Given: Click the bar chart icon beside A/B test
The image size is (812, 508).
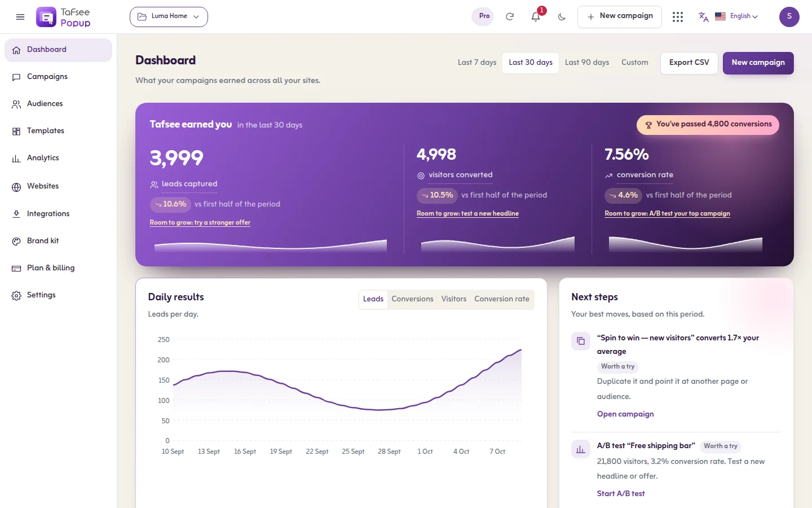Looking at the screenshot, I should pos(581,449).
